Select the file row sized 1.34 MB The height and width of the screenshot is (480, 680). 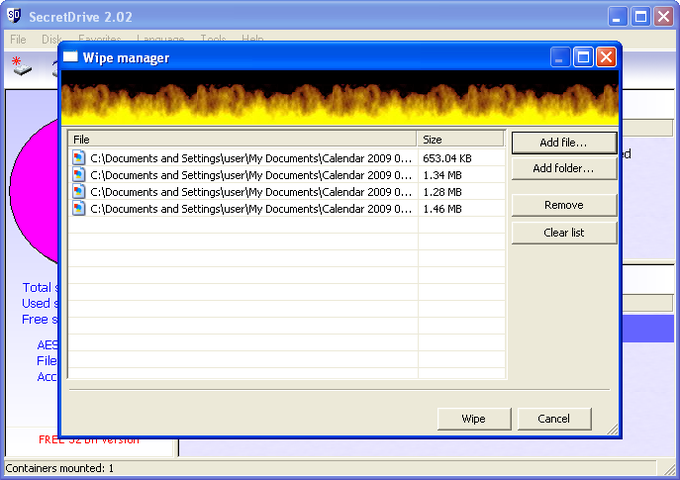pyautogui.click(x=287, y=175)
